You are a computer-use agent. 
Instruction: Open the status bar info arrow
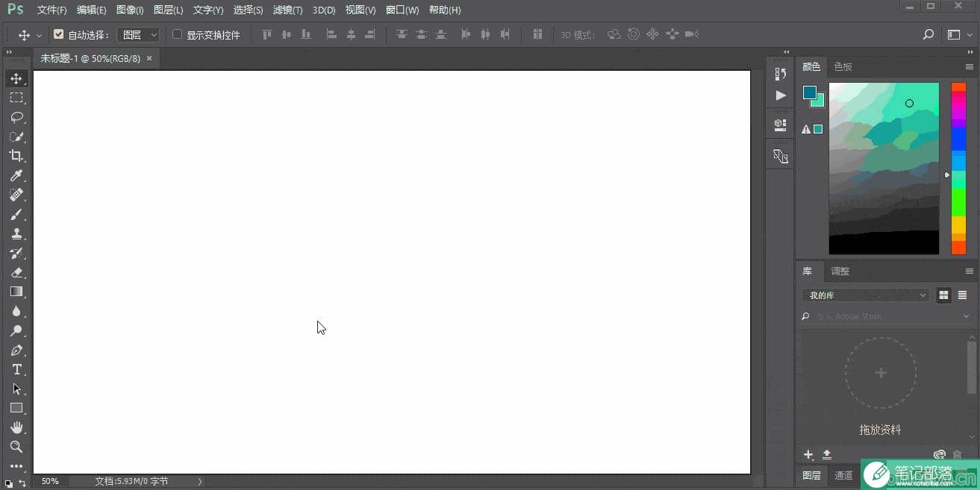[199, 482]
